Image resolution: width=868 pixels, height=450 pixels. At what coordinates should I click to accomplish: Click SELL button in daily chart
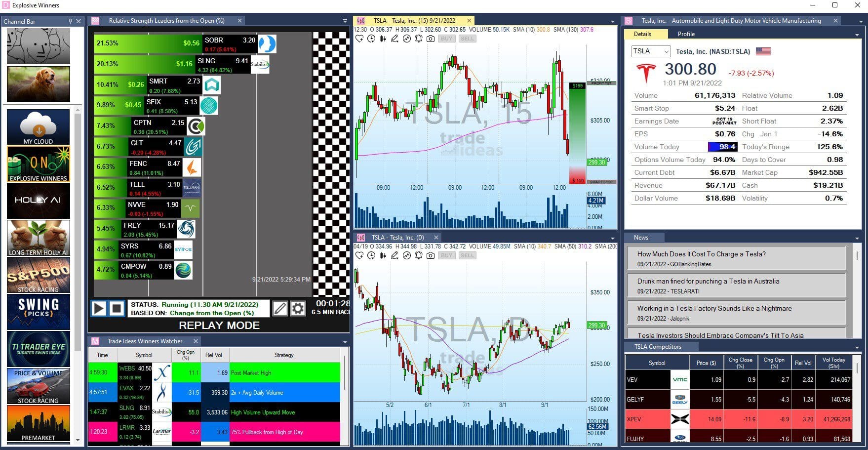(x=467, y=255)
